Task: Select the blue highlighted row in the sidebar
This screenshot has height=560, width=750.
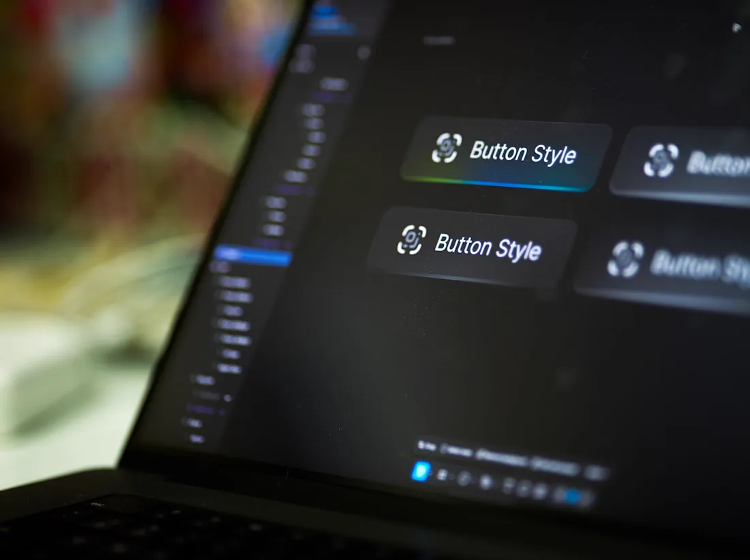Action: (252, 256)
